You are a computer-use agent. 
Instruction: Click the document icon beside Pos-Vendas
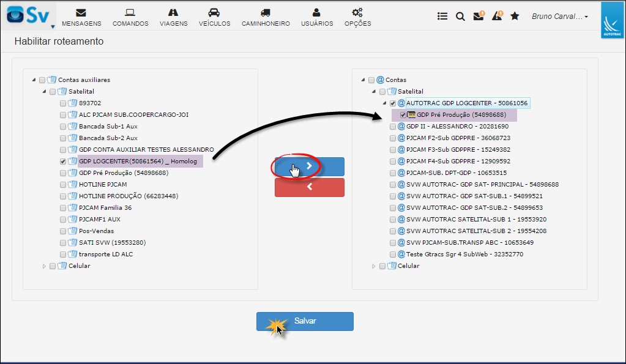(72, 231)
